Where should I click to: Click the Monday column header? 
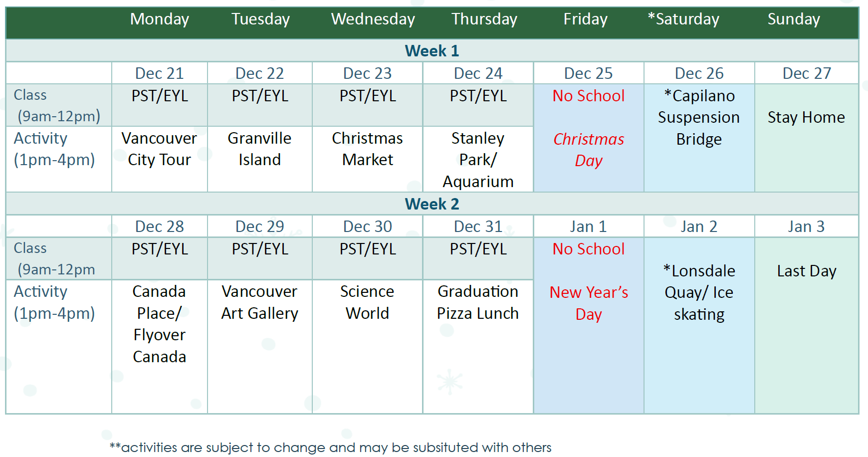160,19
